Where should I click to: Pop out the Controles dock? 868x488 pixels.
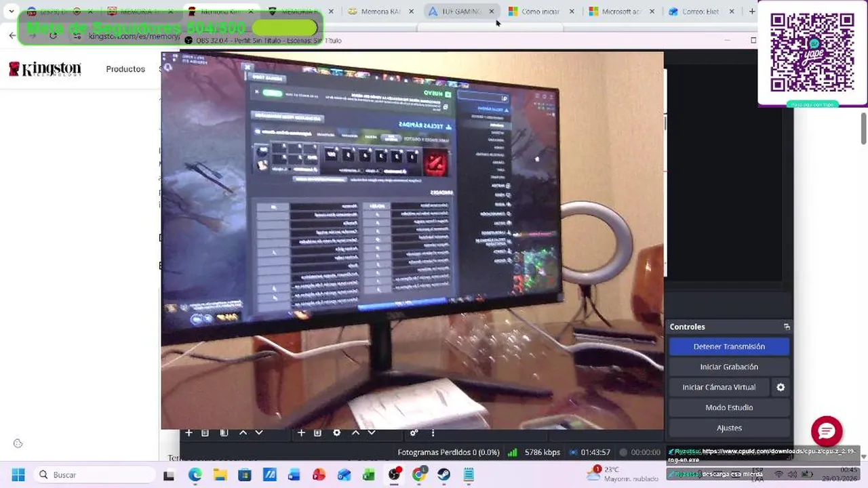[x=787, y=327]
